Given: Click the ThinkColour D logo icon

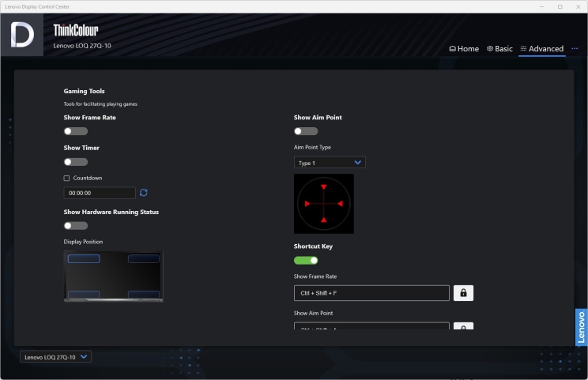Looking at the screenshot, I should pyautogui.click(x=22, y=35).
